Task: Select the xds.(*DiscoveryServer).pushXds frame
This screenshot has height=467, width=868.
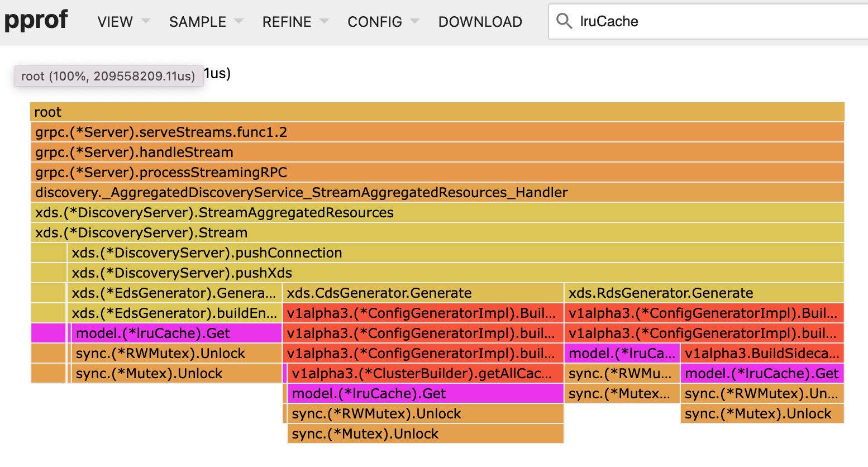Action: point(436,273)
